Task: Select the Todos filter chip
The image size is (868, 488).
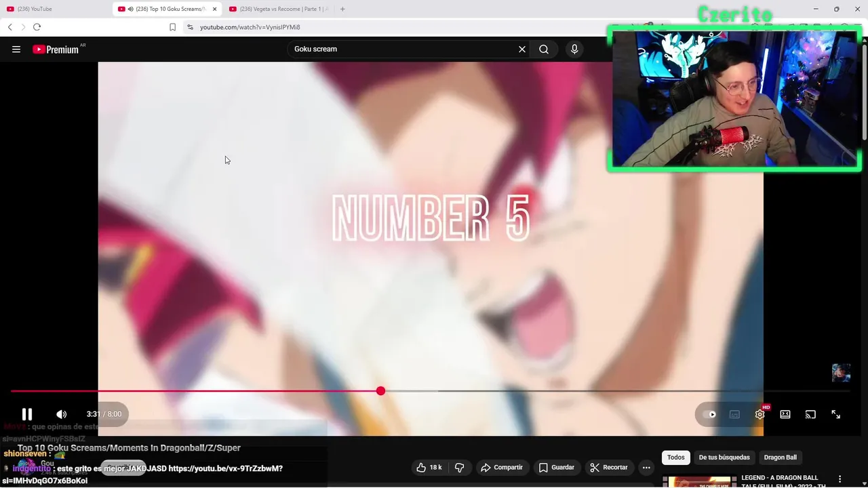Action: point(676,457)
